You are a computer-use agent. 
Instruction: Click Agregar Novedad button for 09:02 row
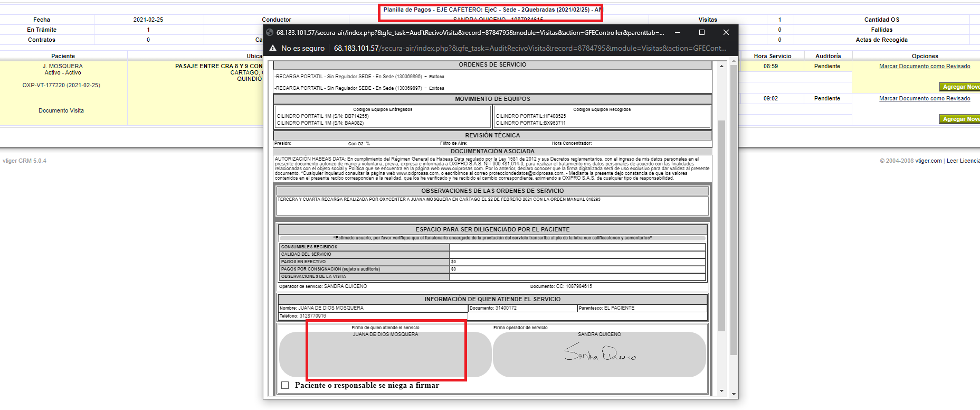pyautogui.click(x=959, y=119)
